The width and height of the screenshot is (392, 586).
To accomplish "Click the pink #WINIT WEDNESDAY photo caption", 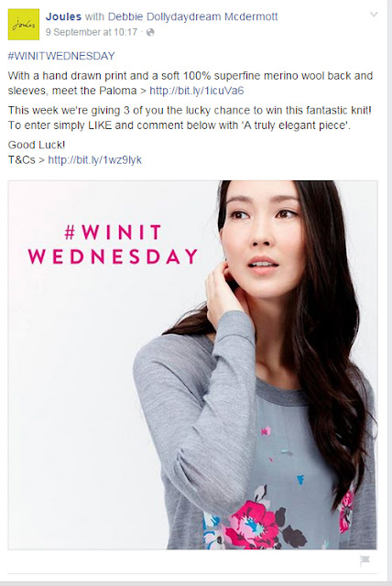I will pyautogui.click(x=113, y=244).
